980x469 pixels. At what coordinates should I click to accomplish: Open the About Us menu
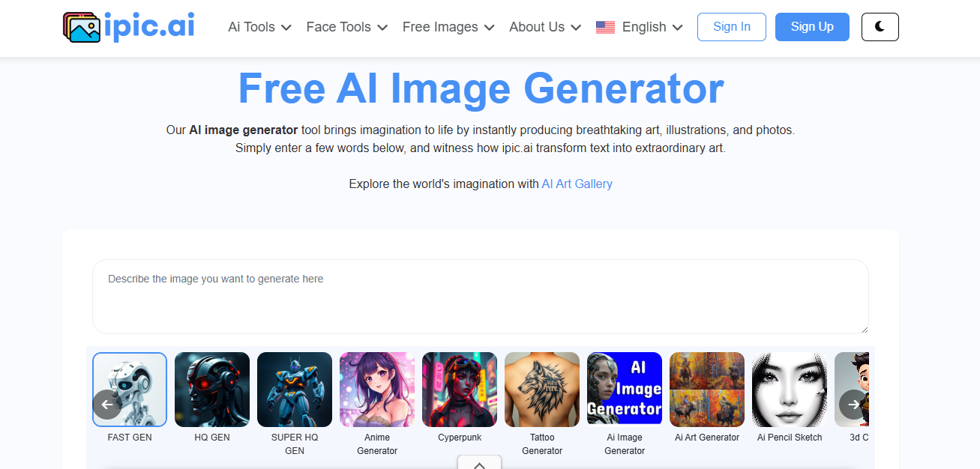(545, 27)
